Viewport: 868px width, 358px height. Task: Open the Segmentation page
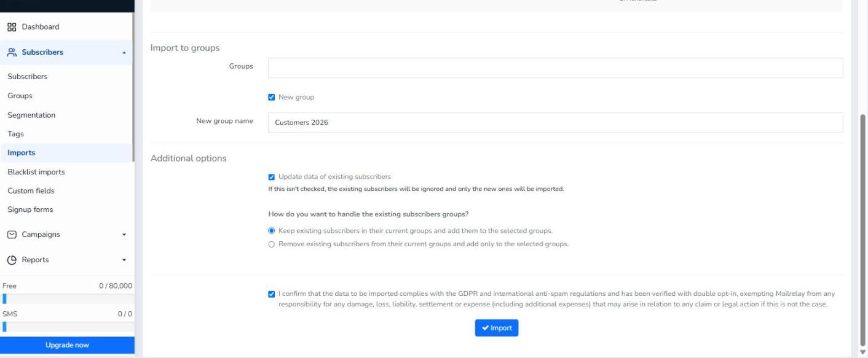point(31,115)
